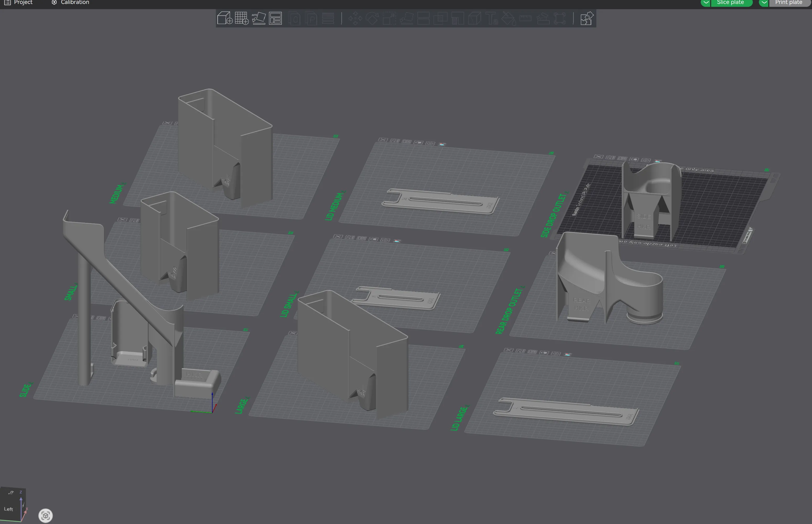
Task: Open the Assembly view puzzle icon
Action: click(x=587, y=18)
